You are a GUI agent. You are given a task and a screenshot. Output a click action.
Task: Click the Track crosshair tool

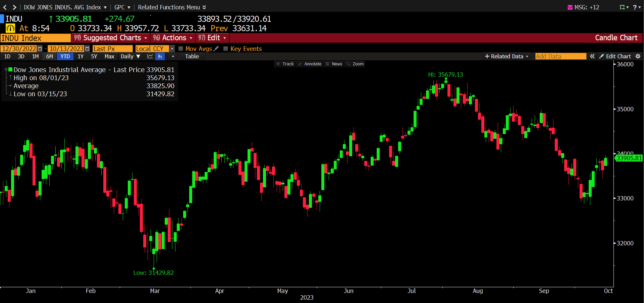click(x=285, y=64)
